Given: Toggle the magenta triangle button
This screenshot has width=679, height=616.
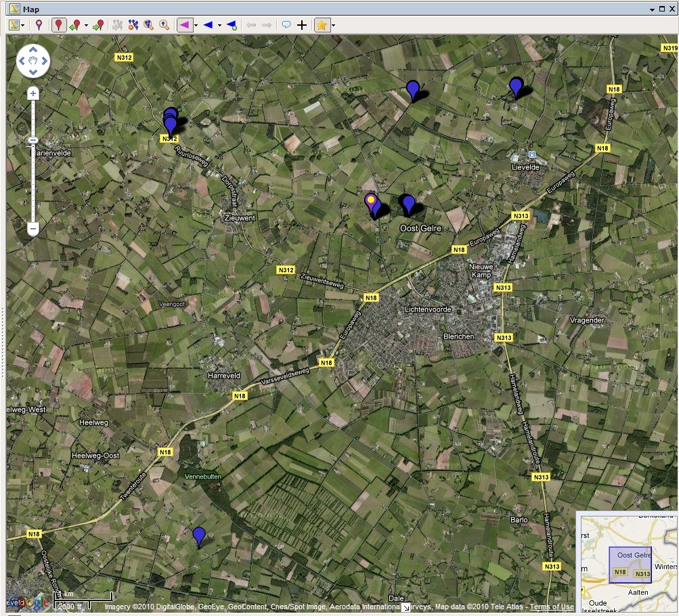Looking at the screenshot, I should (183, 25).
